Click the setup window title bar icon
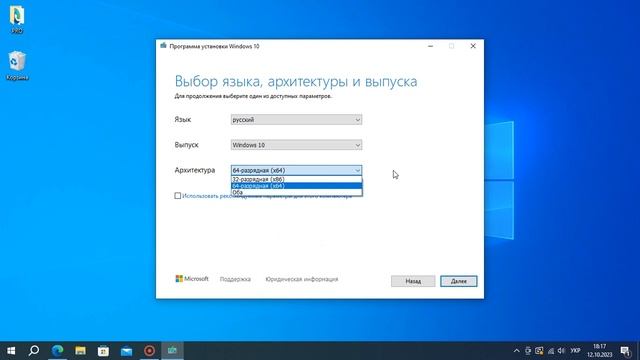The image size is (640, 360). pos(164,46)
